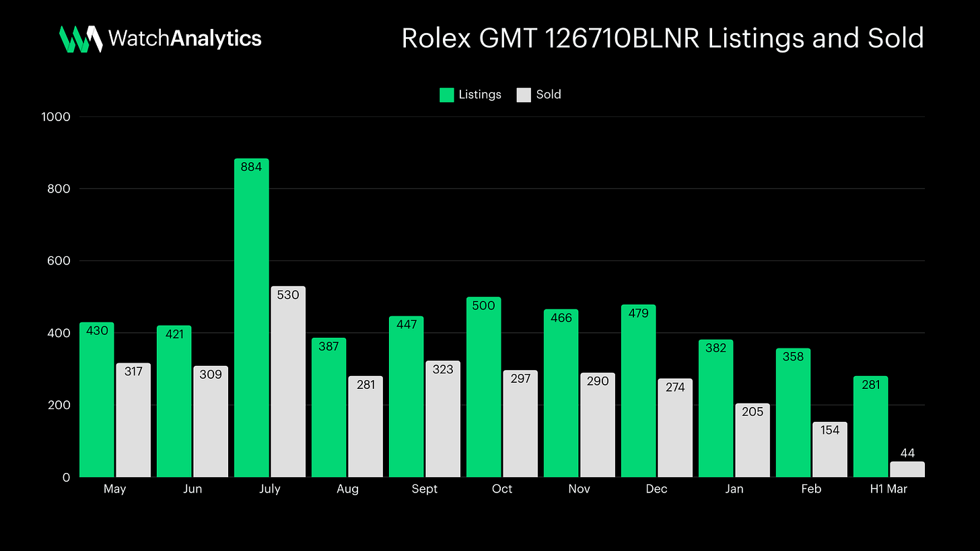
Task: Click the May listings bar labeled 430
Action: click(x=97, y=400)
